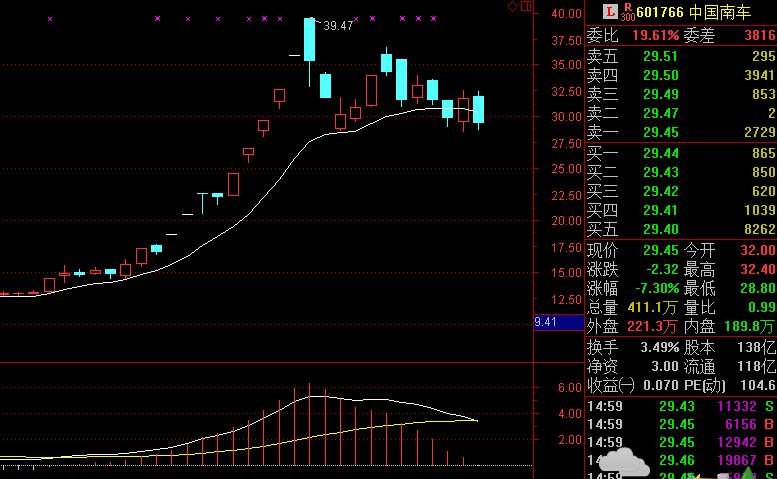Select the 卖五 ask price 29.51
This screenshot has width=777, height=479.
point(660,56)
